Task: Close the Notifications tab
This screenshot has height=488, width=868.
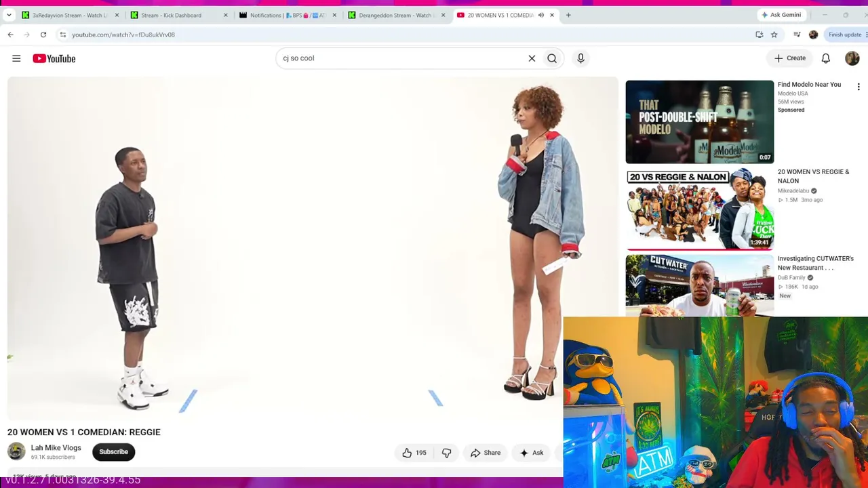Action: tap(334, 15)
